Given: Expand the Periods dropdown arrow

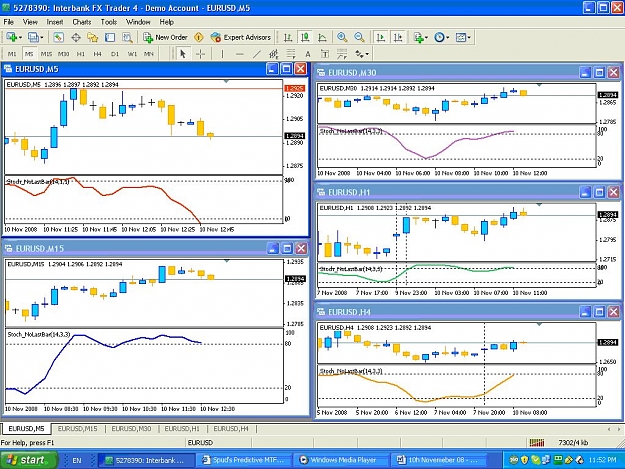Looking at the screenshot, I should pyautogui.click(x=447, y=37).
